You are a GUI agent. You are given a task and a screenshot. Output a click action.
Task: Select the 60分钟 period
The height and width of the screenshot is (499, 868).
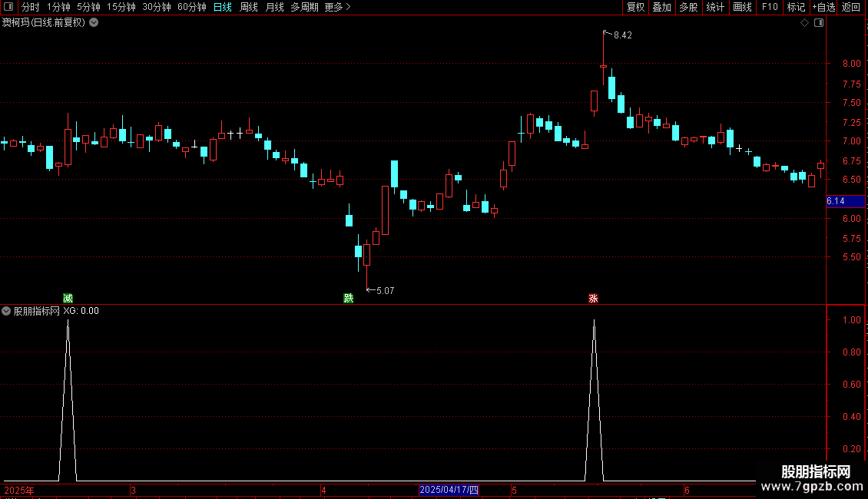point(191,7)
